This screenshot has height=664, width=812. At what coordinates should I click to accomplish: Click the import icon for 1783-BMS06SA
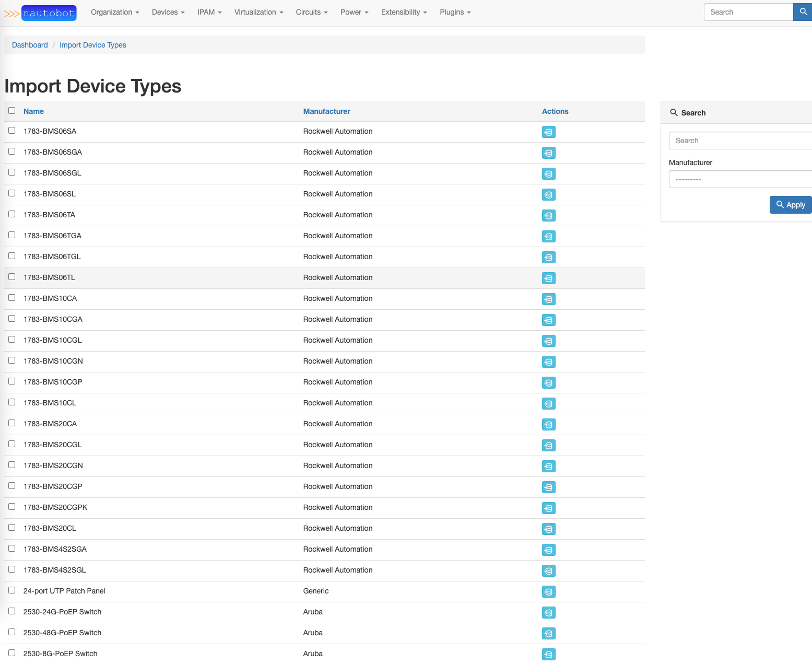click(548, 132)
